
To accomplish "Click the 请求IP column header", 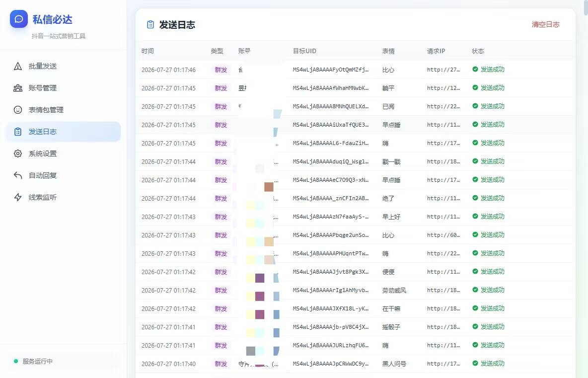I will 436,51.
